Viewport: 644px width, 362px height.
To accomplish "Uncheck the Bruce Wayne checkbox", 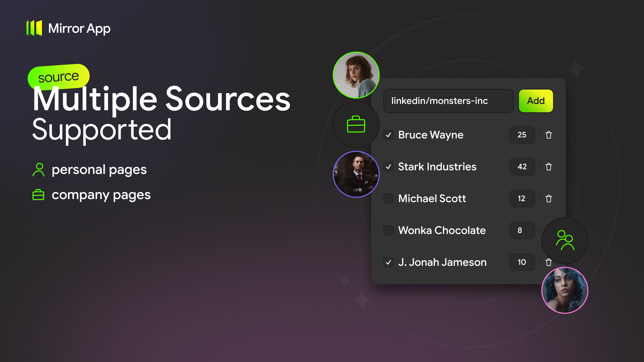I will tap(388, 135).
